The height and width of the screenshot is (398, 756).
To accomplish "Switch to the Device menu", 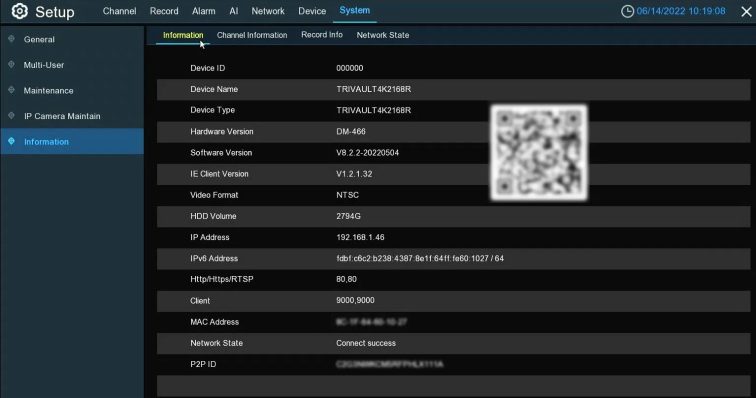I will coord(312,11).
